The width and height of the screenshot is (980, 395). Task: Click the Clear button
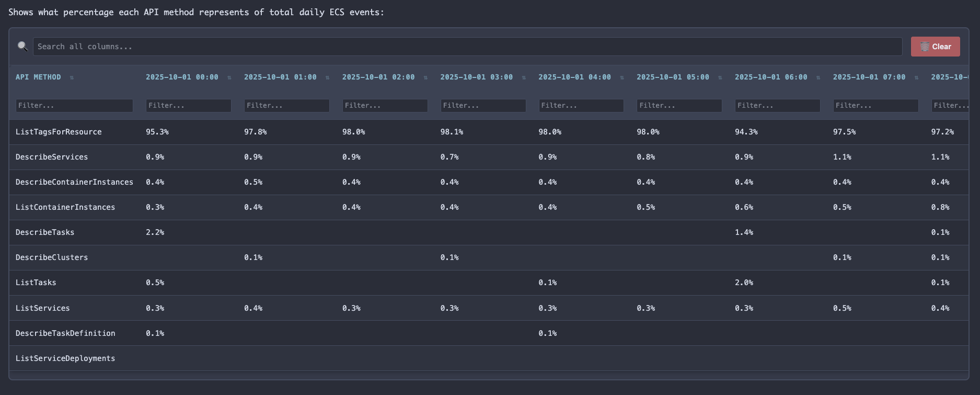(935, 47)
